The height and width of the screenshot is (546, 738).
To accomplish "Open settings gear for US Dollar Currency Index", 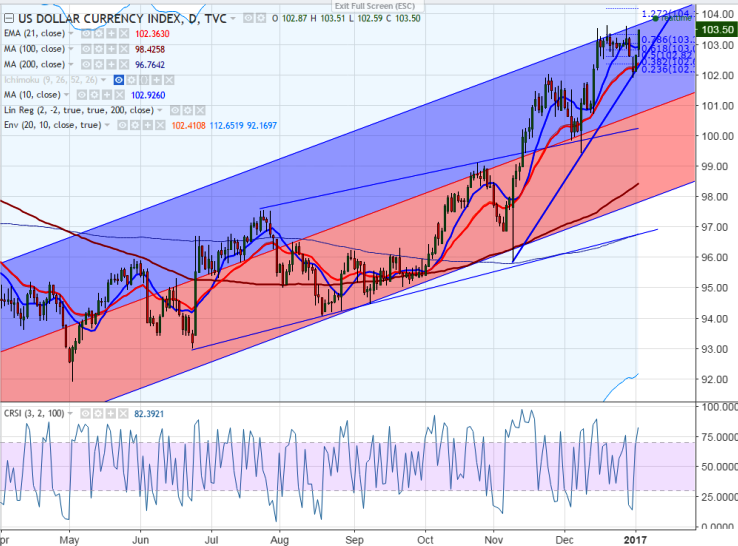I will (x=261, y=18).
